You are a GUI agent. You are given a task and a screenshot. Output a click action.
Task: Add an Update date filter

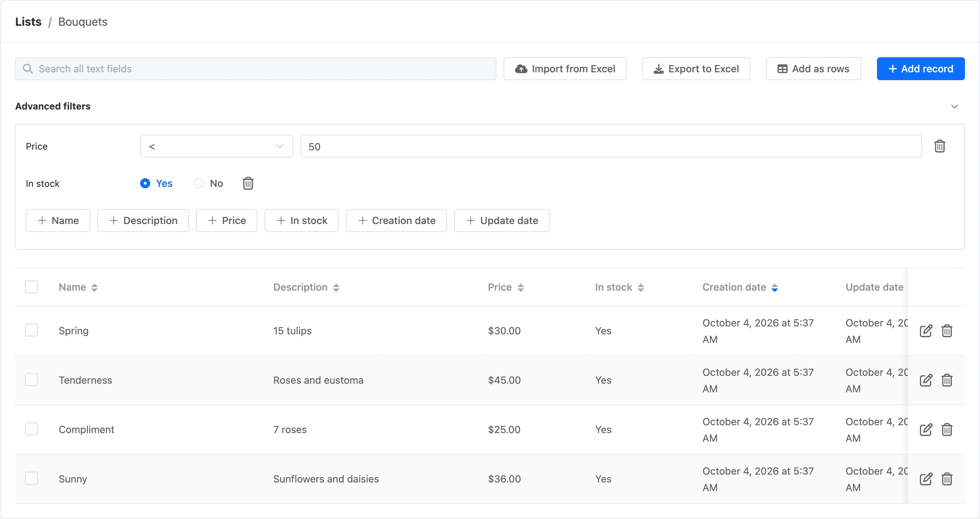[x=502, y=220]
